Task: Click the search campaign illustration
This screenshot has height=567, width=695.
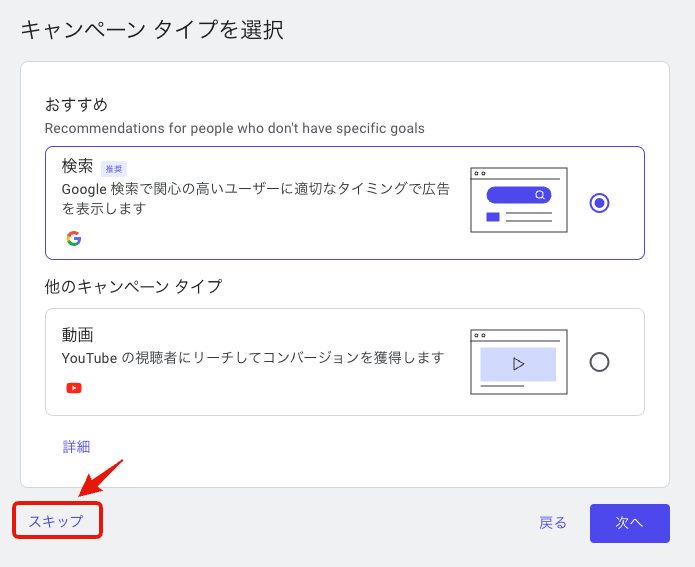Action: (x=519, y=200)
